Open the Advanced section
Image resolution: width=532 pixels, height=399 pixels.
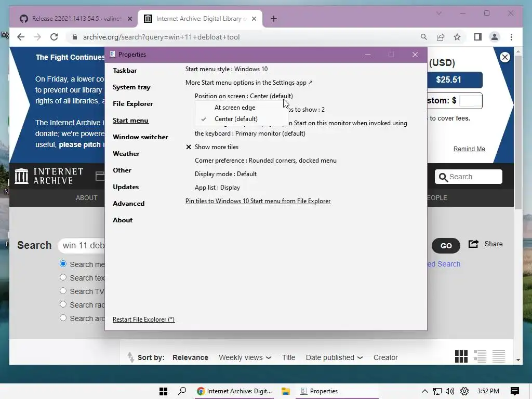pos(129,204)
